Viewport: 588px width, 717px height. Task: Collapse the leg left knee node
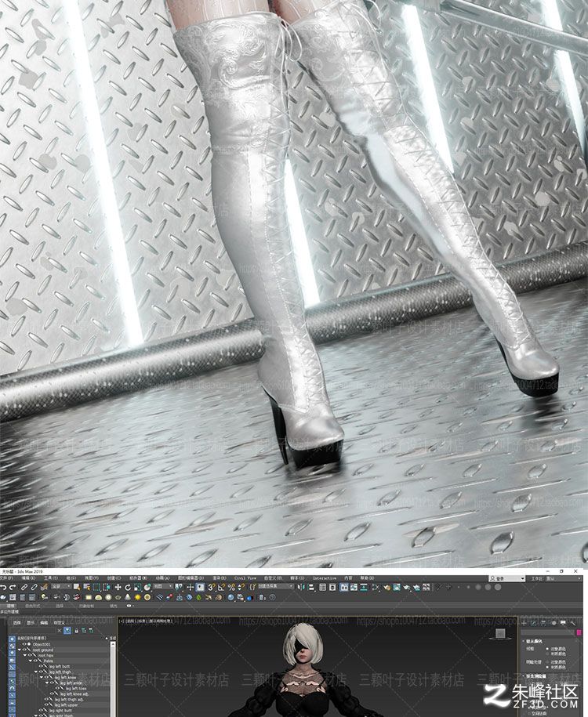[42, 677]
